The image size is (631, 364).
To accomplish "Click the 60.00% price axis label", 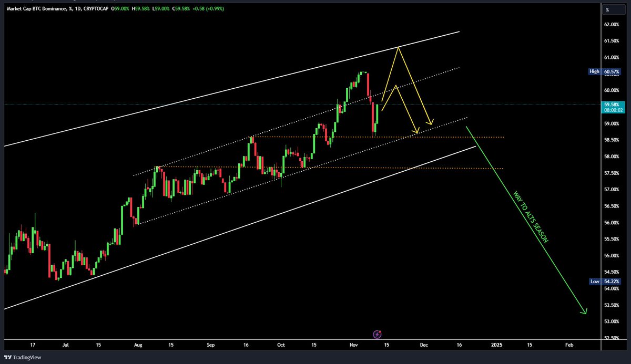I will 612,90.
